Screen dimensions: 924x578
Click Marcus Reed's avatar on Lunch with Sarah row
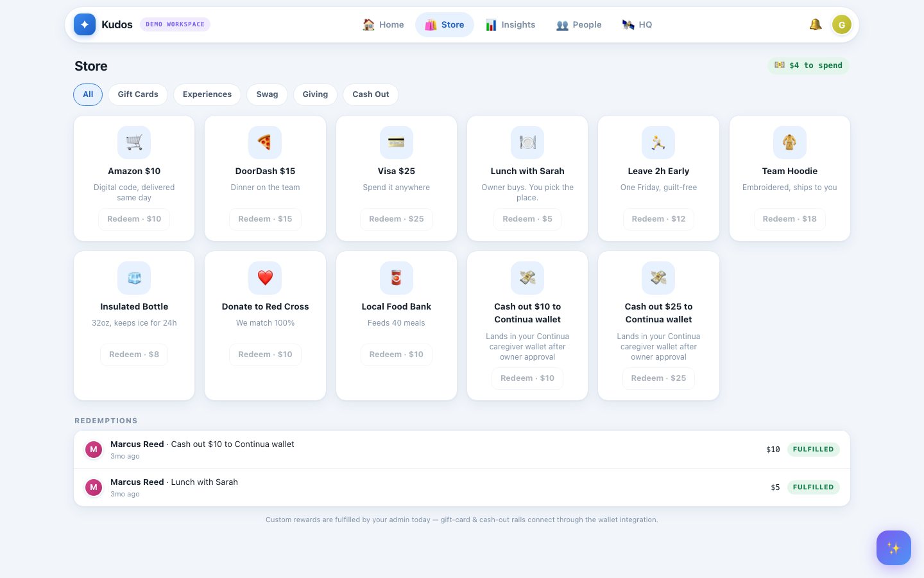click(94, 487)
